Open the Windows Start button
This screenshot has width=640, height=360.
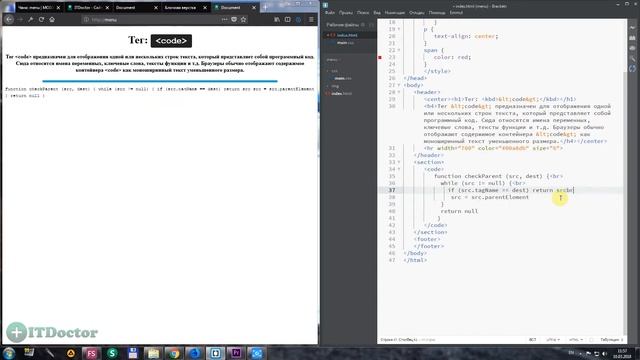tap(9, 353)
